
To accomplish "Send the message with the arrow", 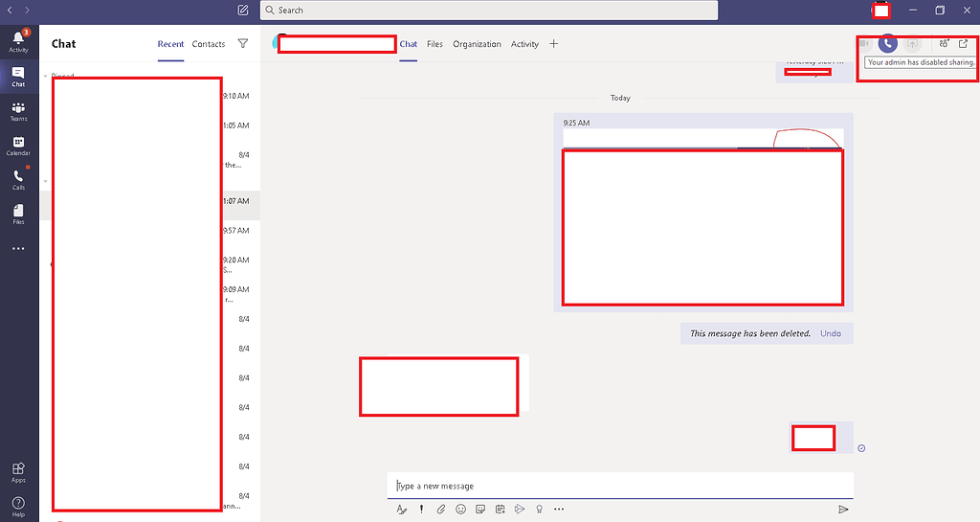I will pyautogui.click(x=843, y=509).
